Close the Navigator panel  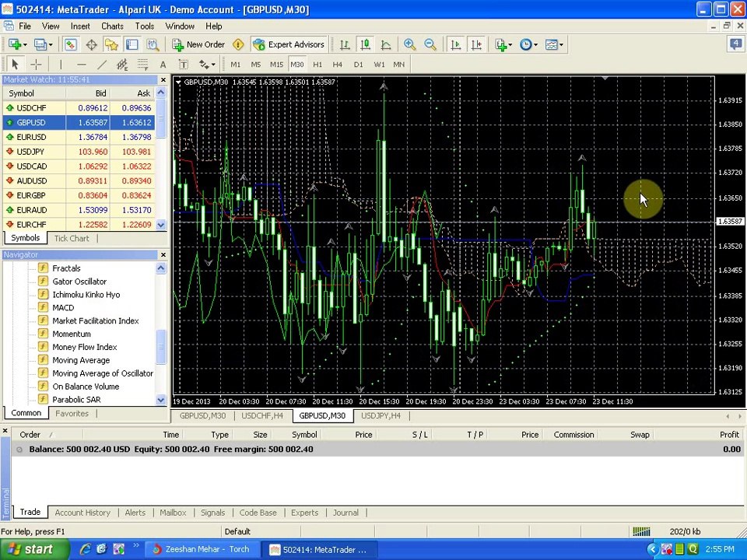[x=163, y=255]
